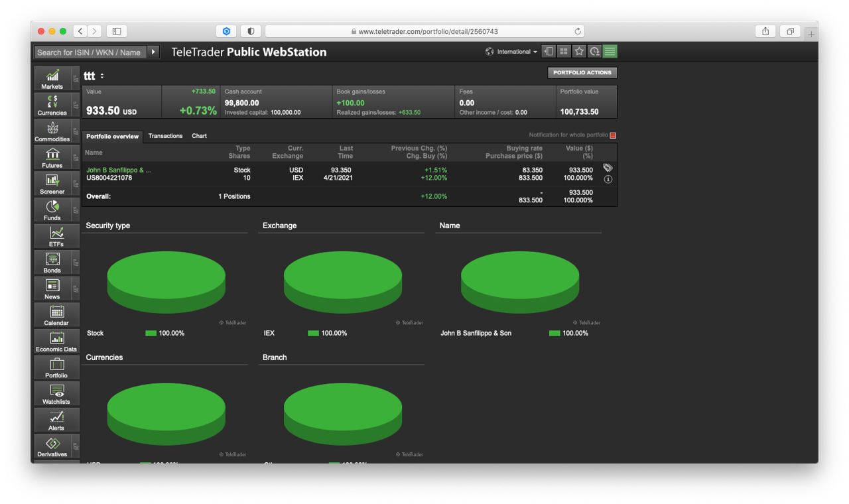Expand the Bonds submenu tree icon
849x504 pixels.
[76, 262]
